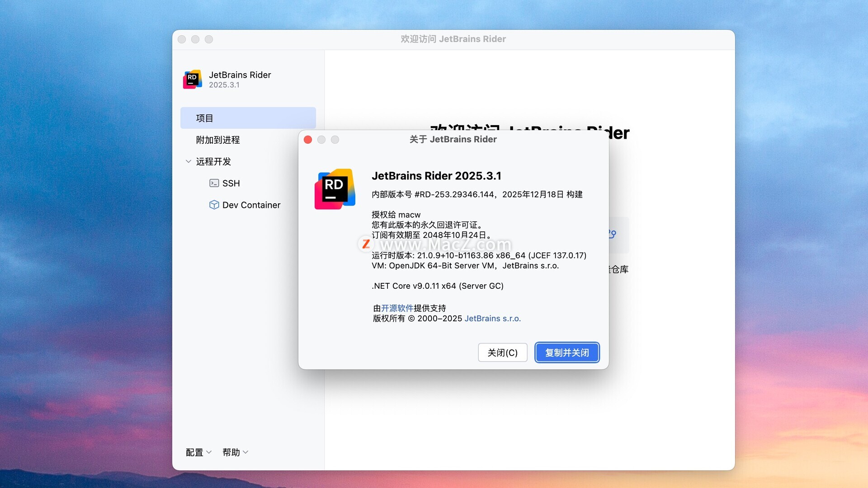Open the JetBrains s.r.o. link
Viewport: 868px width, 488px height.
tap(492, 319)
